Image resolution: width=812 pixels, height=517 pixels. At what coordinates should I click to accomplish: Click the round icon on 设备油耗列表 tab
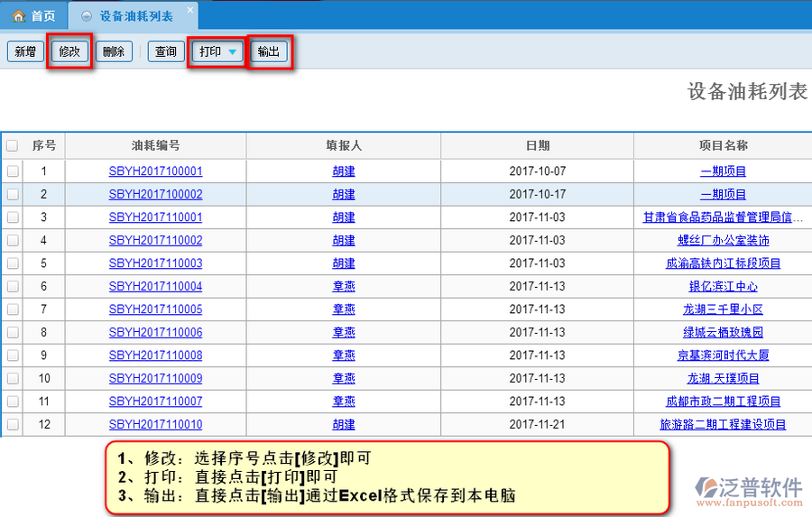87,16
